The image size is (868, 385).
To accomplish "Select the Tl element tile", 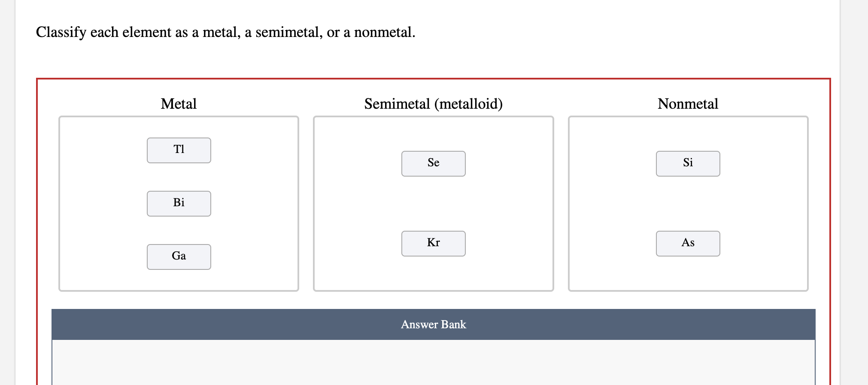I will pos(179,150).
